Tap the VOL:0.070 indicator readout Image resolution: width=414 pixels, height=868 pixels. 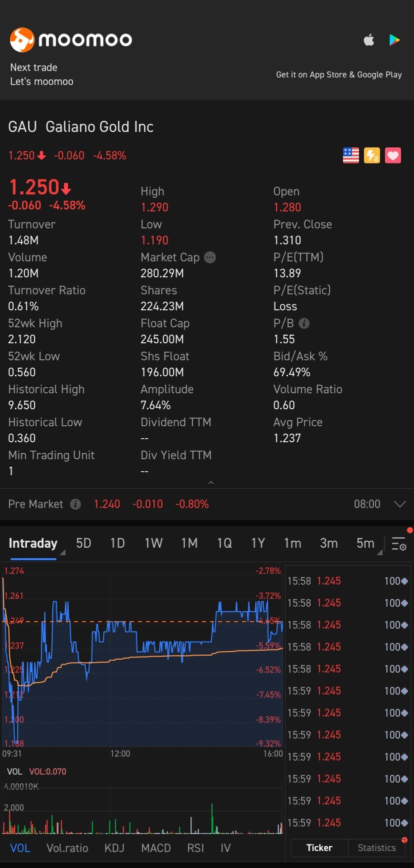pos(47,772)
